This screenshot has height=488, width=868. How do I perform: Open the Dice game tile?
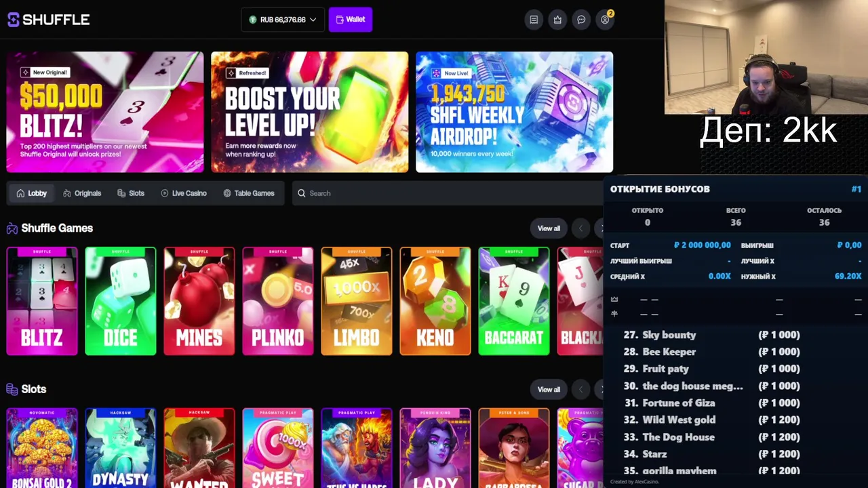pos(121,301)
